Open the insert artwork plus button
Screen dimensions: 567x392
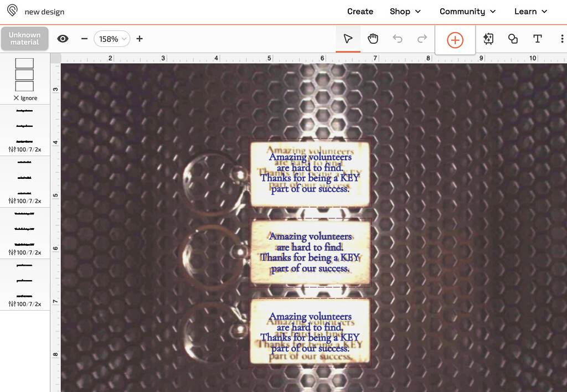455,39
